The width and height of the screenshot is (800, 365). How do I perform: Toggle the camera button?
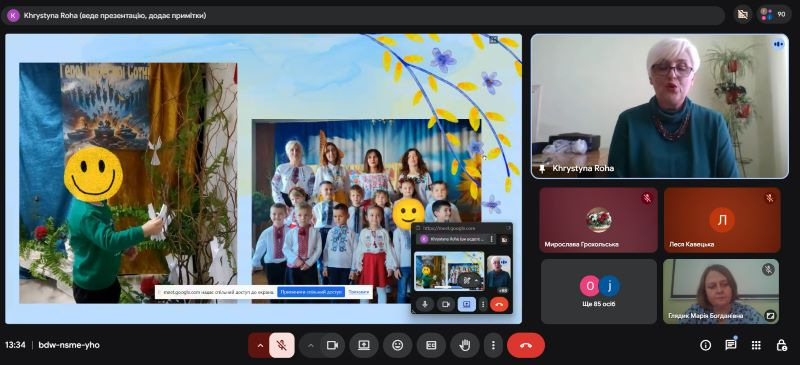point(333,345)
